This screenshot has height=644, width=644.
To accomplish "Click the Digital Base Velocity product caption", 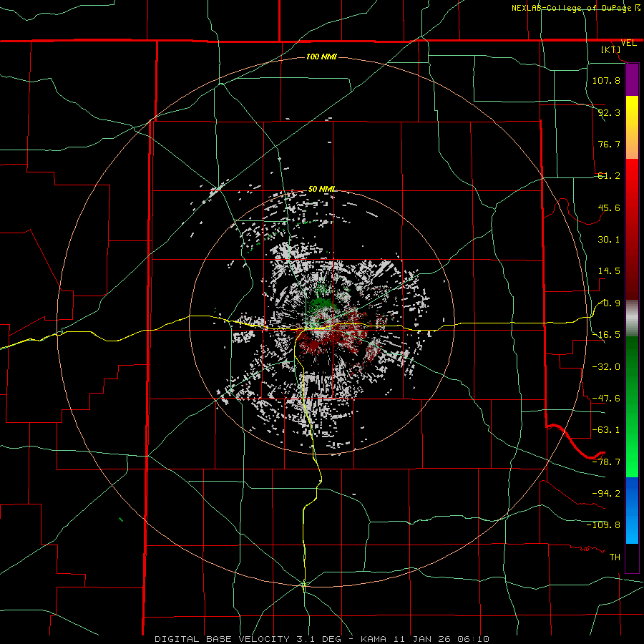I will (321, 639).
